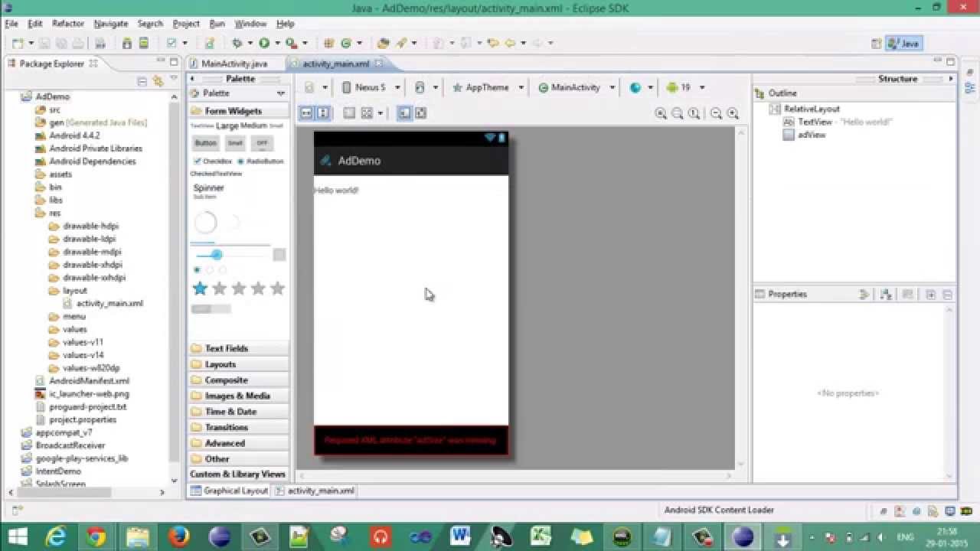The height and width of the screenshot is (551, 980).
Task: Open the screen orientation dropdown
Action: click(426, 87)
